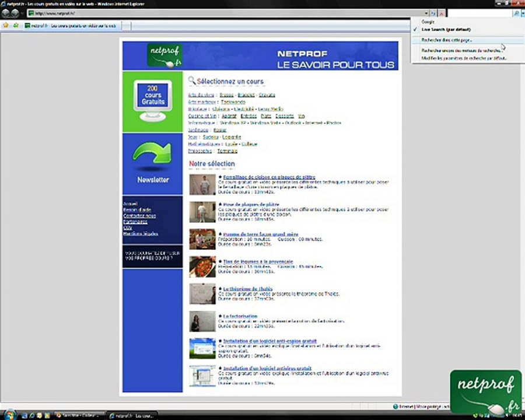The width and height of the screenshot is (525, 420).
Task: Open the Terminale philosophy link
Action: (x=228, y=151)
